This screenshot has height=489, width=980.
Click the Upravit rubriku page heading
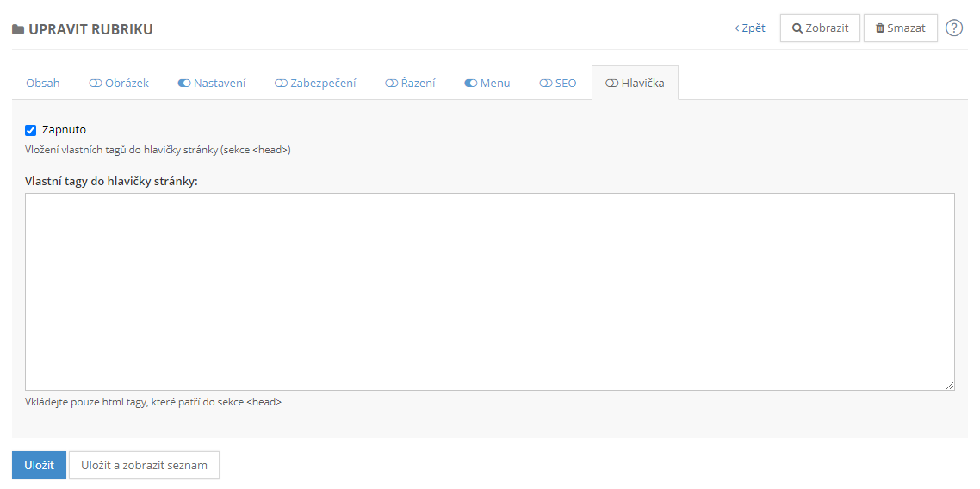[90, 30]
